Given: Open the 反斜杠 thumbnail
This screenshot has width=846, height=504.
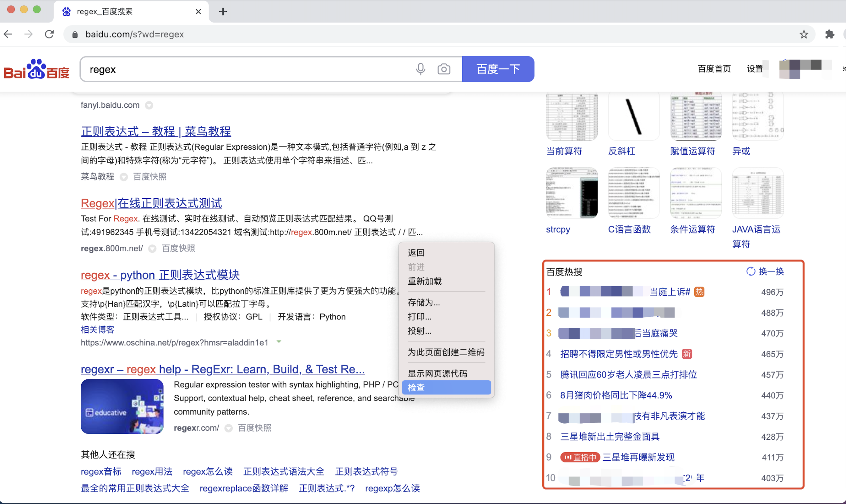Looking at the screenshot, I should [634, 116].
